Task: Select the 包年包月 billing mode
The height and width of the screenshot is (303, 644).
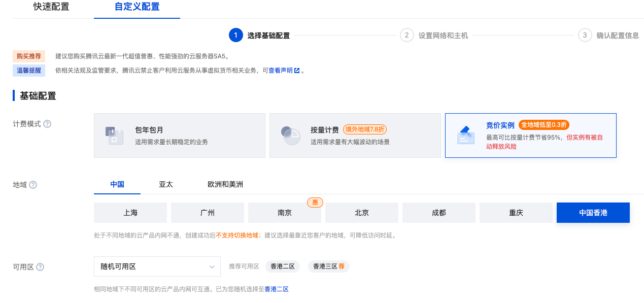Action: tap(180, 136)
